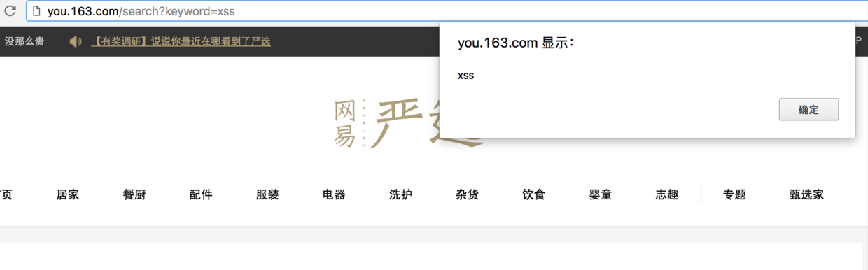
Task: Open the 洗护 category
Action: coord(400,194)
